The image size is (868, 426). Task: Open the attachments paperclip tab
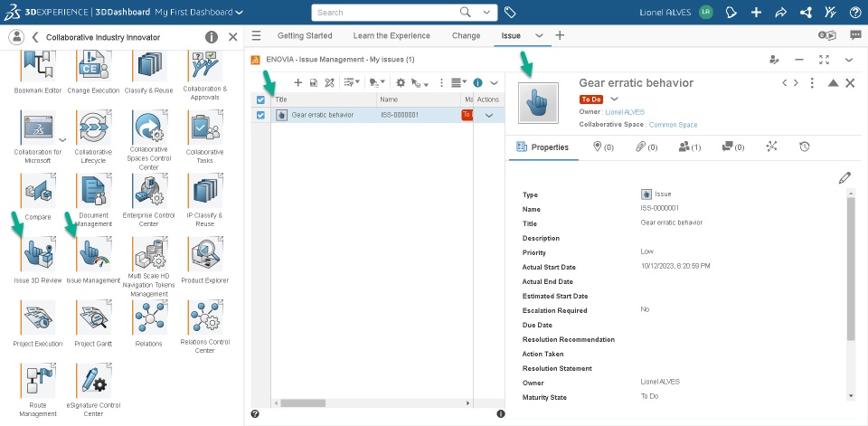click(646, 147)
